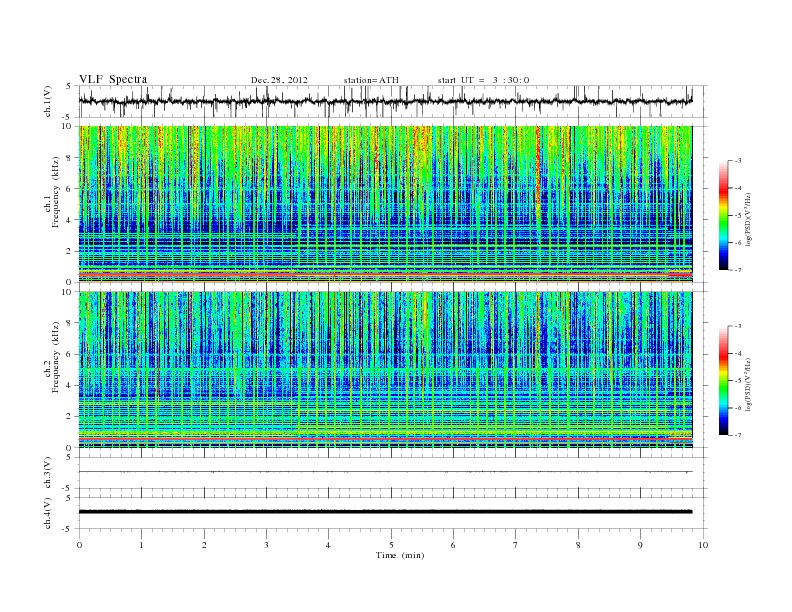The height and width of the screenshot is (612, 792).
Task: Click the "start UT = 3 :30: 0" text
Action: 483,80
